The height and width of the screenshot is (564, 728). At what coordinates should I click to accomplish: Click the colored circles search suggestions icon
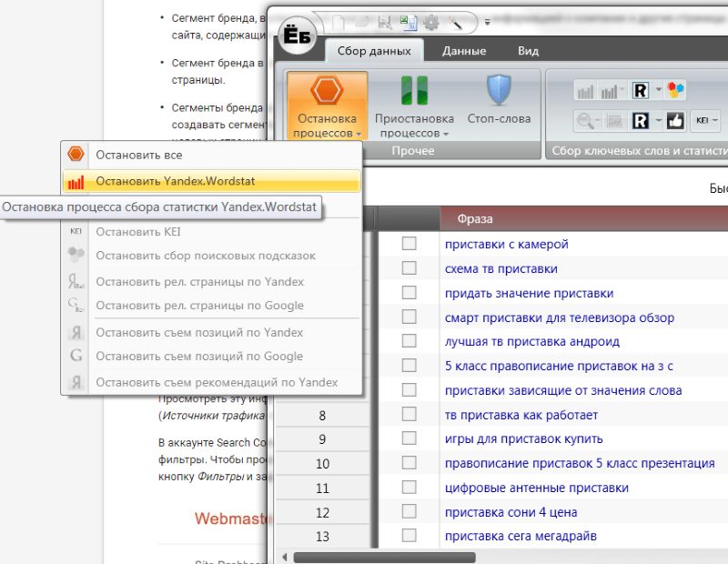pos(675,90)
